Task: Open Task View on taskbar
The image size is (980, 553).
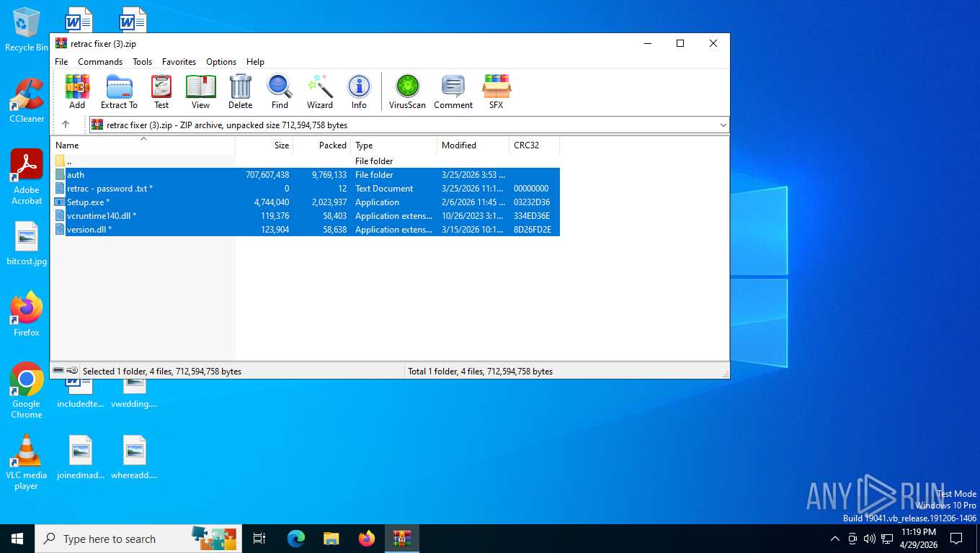Action: click(259, 539)
